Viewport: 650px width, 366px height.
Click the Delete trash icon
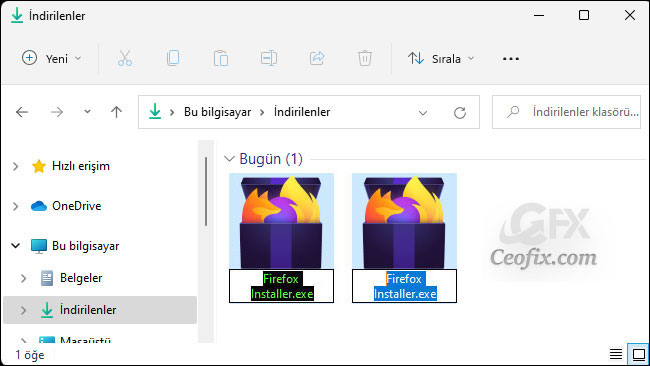coord(365,58)
